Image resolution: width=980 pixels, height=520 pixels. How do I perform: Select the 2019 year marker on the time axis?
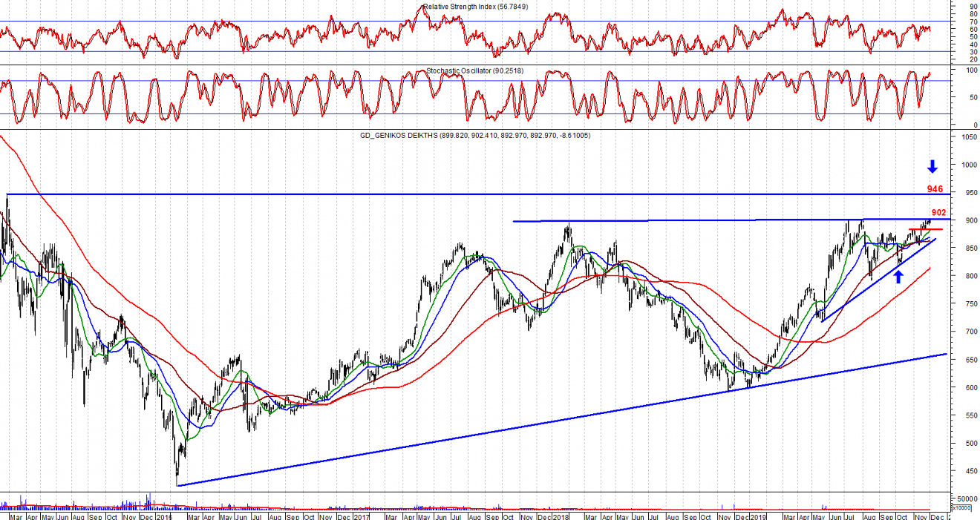[758, 516]
